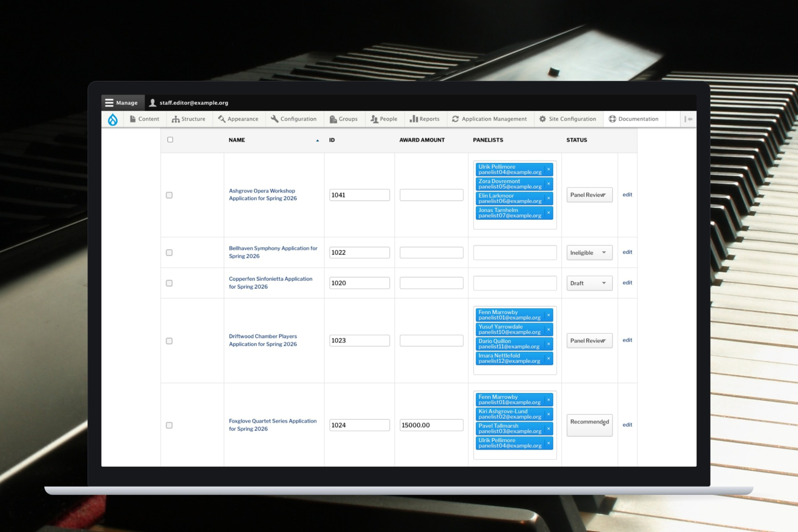Open the Draft status dropdown
This screenshot has height=532, width=798.
coord(589,283)
